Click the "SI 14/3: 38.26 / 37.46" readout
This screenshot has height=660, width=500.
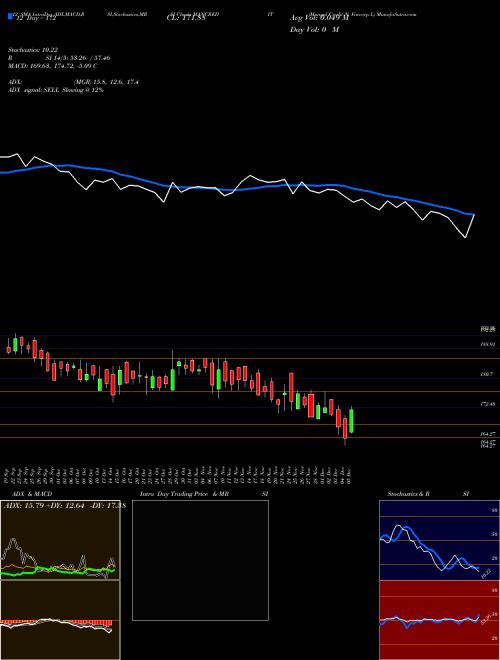click(78, 58)
